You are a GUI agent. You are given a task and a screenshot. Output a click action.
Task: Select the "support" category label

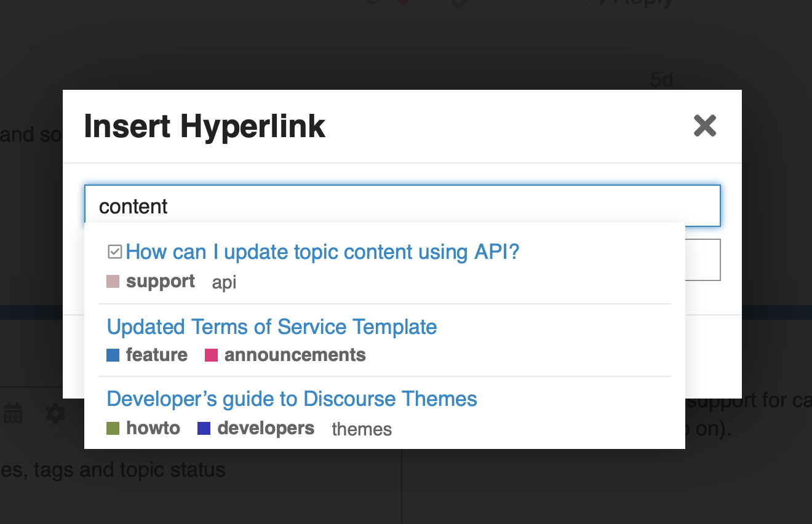click(161, 282)
